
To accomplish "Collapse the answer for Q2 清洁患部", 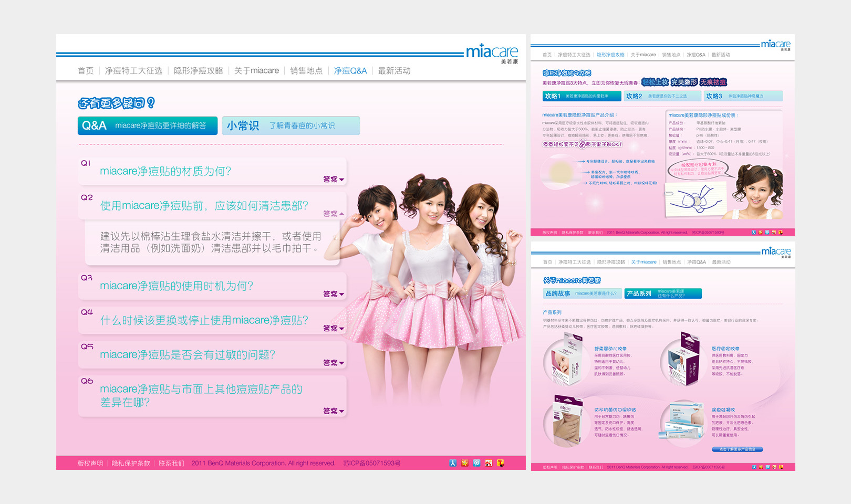I will [334, 214].
